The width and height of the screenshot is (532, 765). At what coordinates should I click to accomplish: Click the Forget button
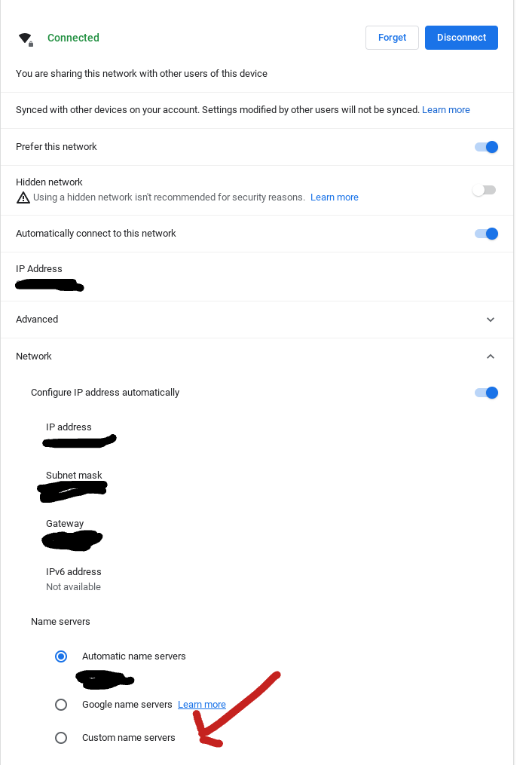point(392,38)
